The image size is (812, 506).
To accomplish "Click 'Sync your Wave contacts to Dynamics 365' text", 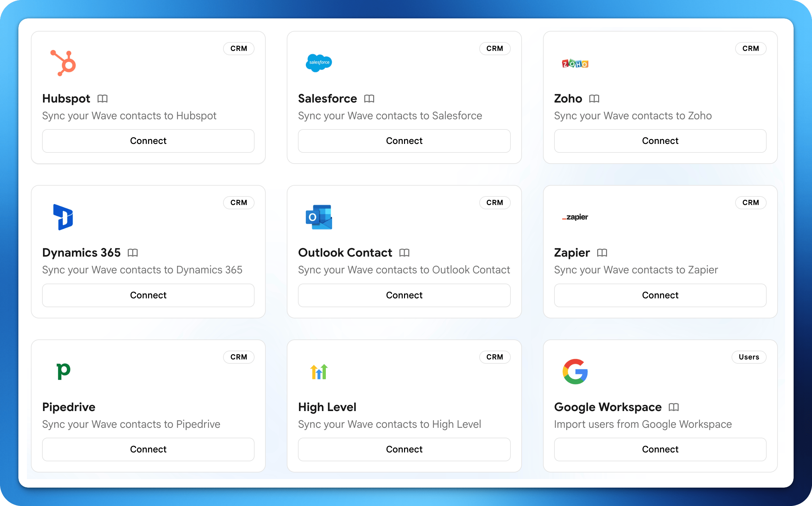I will [142, 270].
